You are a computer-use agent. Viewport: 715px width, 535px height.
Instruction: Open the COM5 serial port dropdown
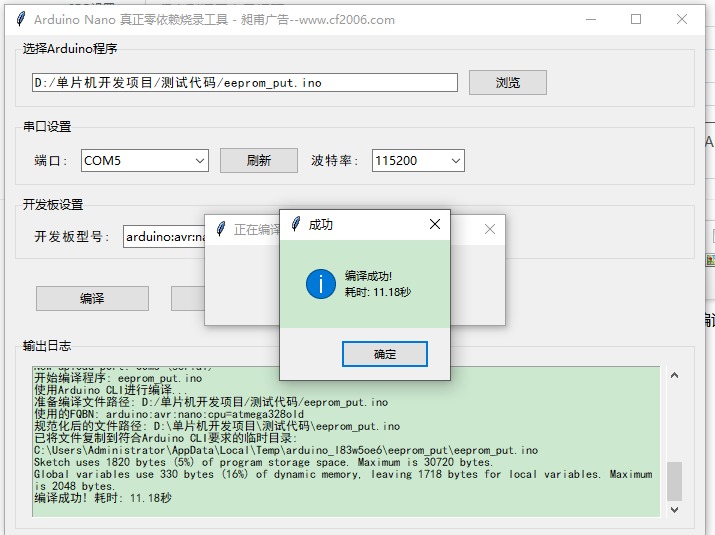(x=198, y=160)
